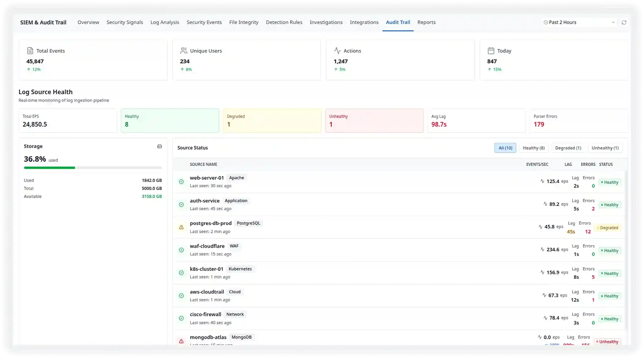Screen dimensions: 644x358
Task: Click the Unhealthy summary card
Action: 374,121
